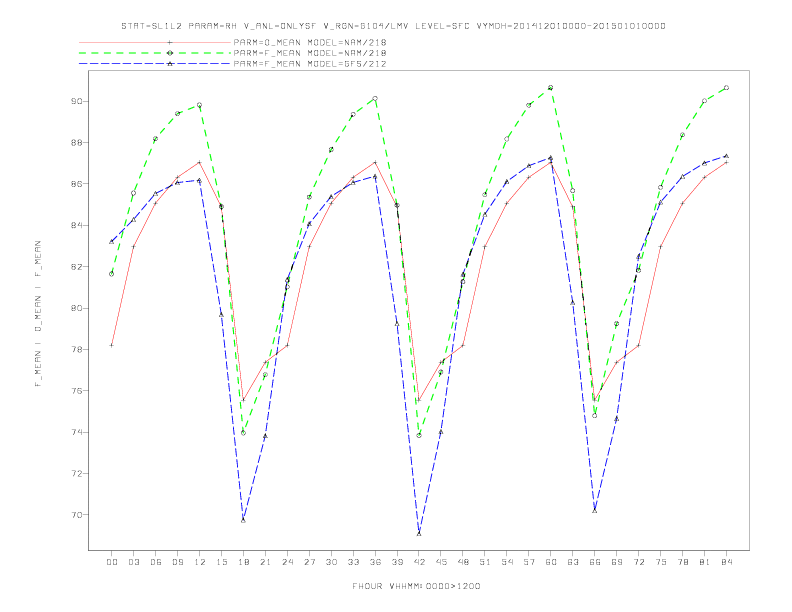This screenshot has height=612, width=792.
Task: Click x-axis forecast hour label 63
Action: point(573,562)
